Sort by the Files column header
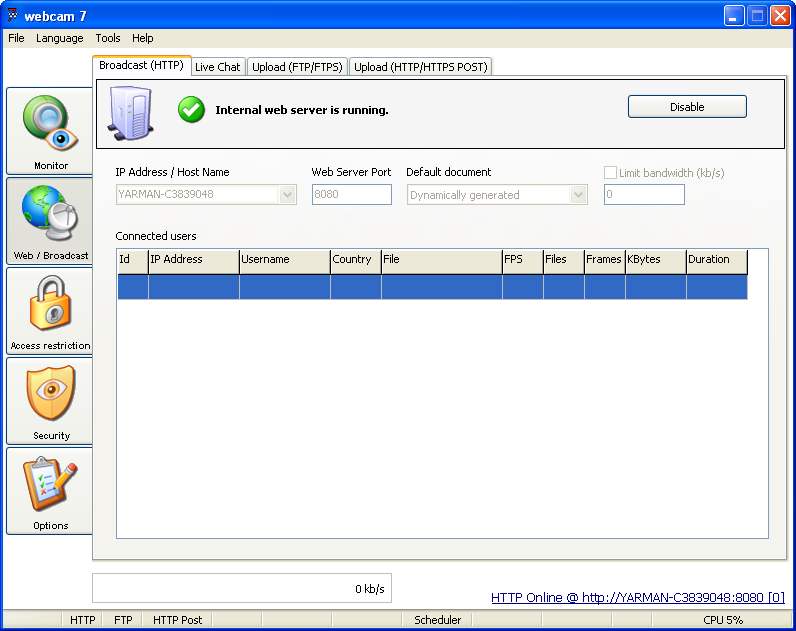This screenshot has height=631, width=796. [564, 261]
